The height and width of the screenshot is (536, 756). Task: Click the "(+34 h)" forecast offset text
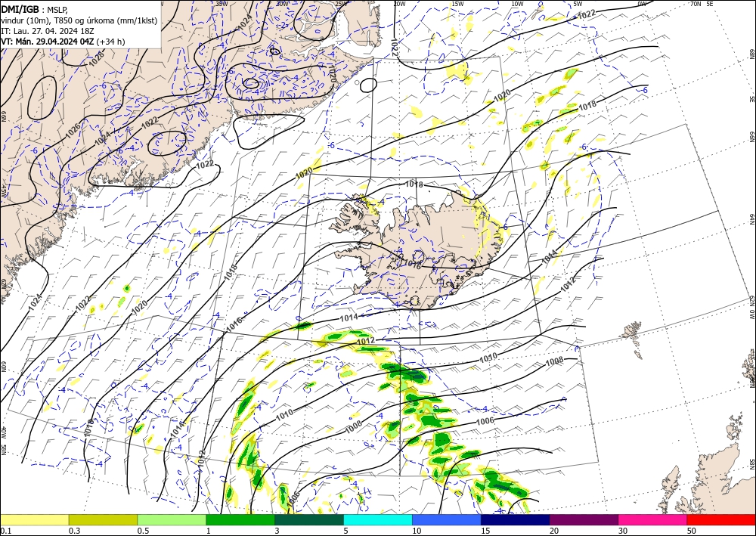110,42
